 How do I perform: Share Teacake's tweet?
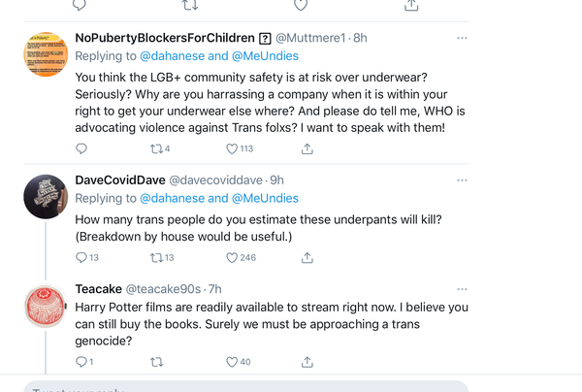pos(307,362)
